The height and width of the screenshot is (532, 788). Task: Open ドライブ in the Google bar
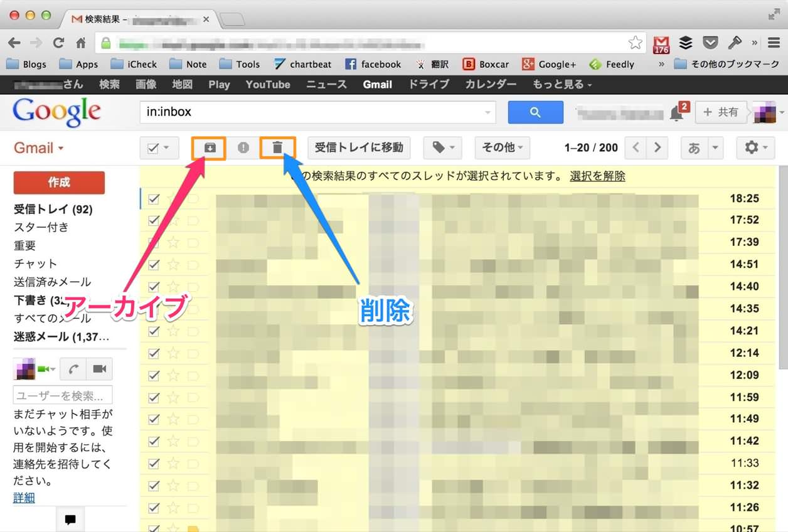[429, 84]
